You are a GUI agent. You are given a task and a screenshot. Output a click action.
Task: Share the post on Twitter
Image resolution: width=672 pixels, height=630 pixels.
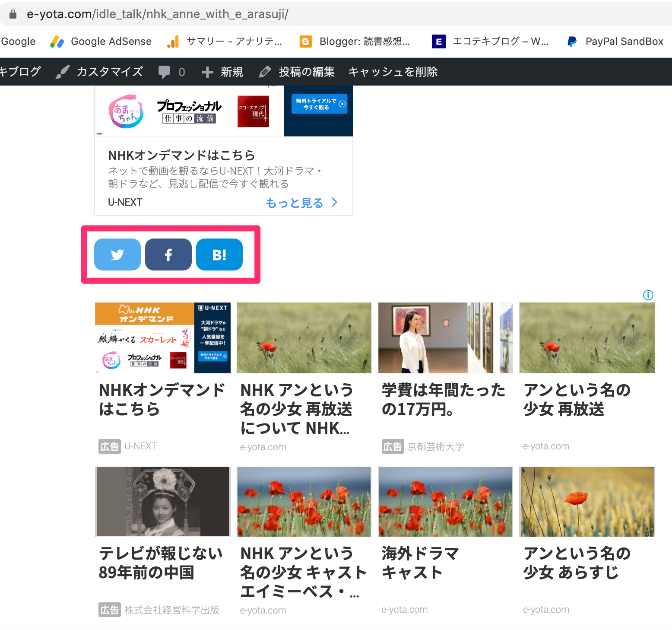click(x=117, y=255)
